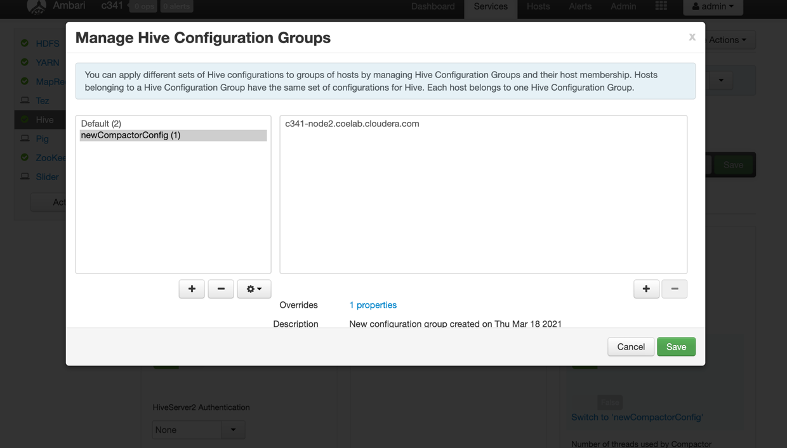Click the Tez client laptop icon
The height and width of the screenshot is (448, 788).
(x=25, y=100)
